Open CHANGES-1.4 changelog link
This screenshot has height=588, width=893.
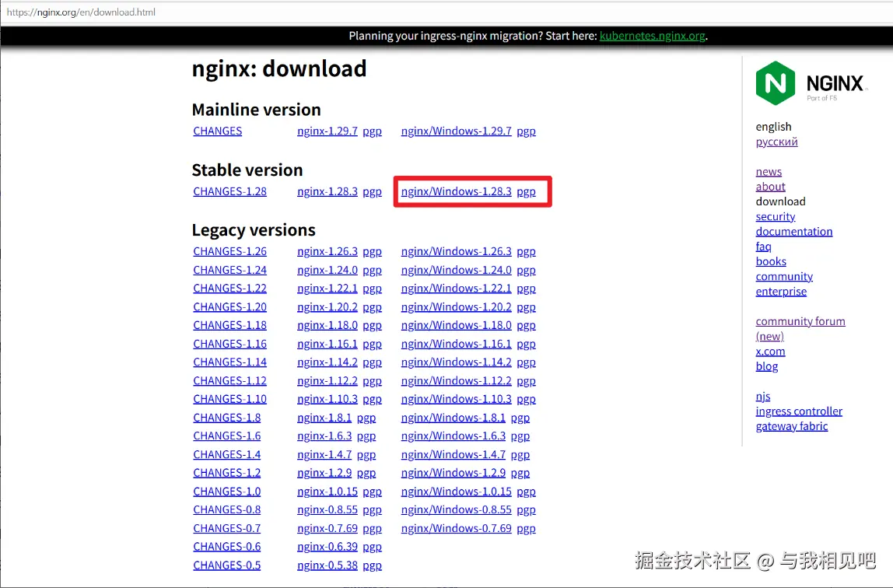[226, 455]
